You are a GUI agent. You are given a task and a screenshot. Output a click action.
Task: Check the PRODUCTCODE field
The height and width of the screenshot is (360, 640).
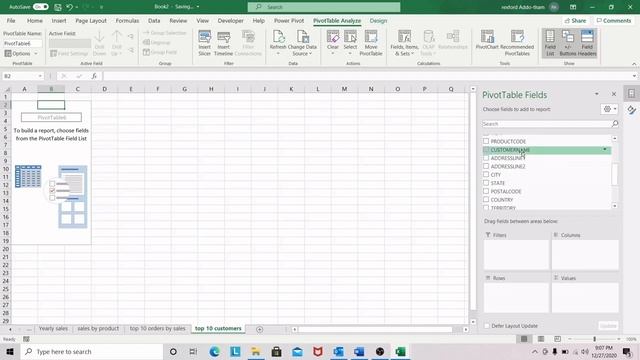[x=486, y=141]
